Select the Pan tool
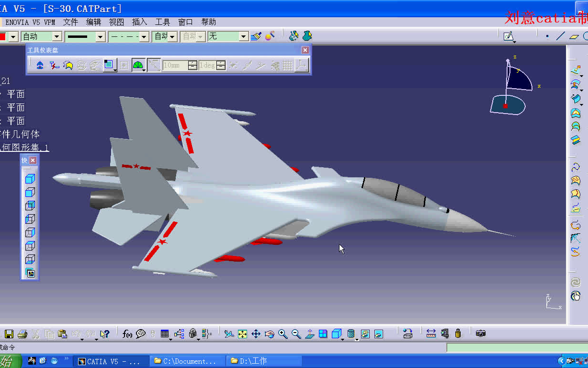This screenshot has width=588, height=368. [x=256, y=333]
